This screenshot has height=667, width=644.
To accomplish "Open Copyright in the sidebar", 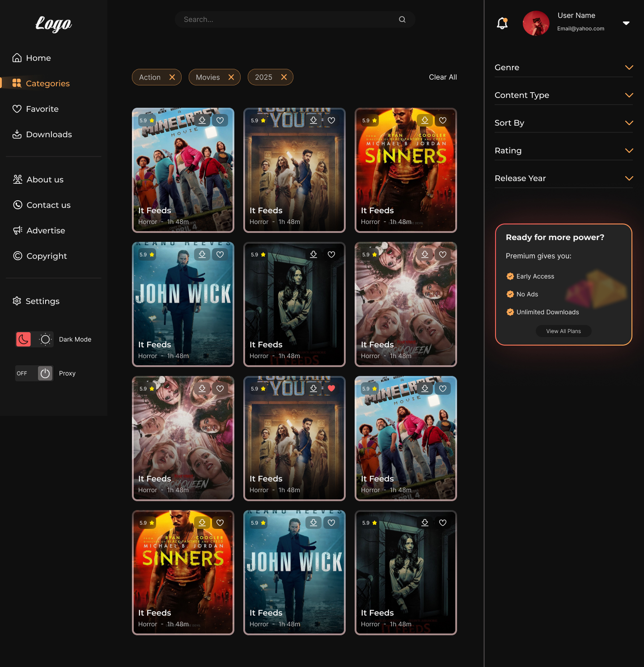I will pyautogui.click(x=40, y=256).
